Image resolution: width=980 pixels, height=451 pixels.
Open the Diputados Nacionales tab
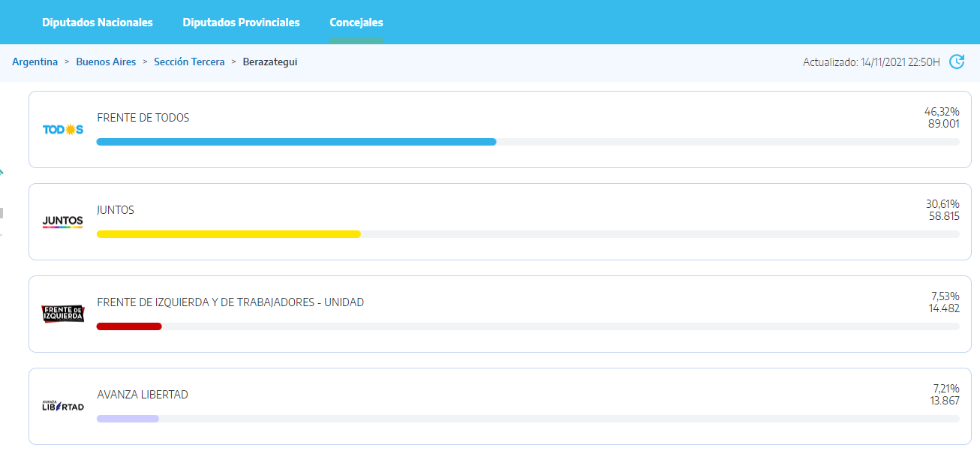(x=98, y=23)
